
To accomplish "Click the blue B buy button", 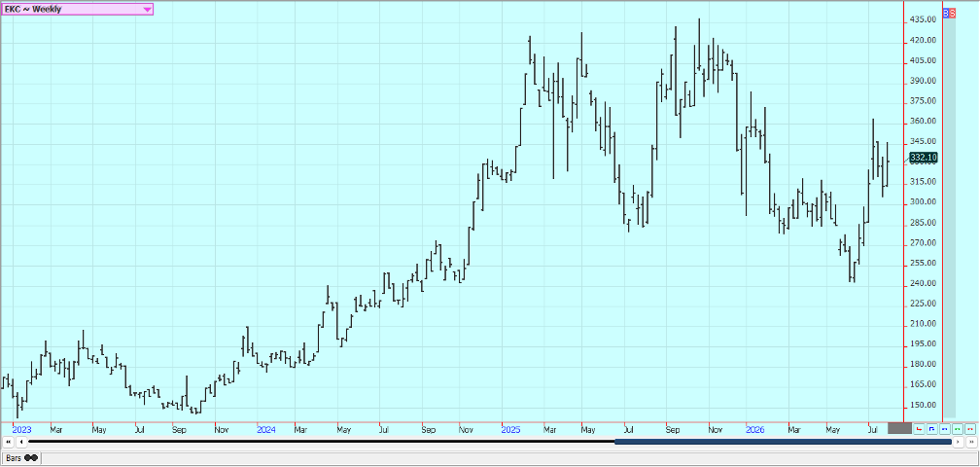I will click(946, 13).
